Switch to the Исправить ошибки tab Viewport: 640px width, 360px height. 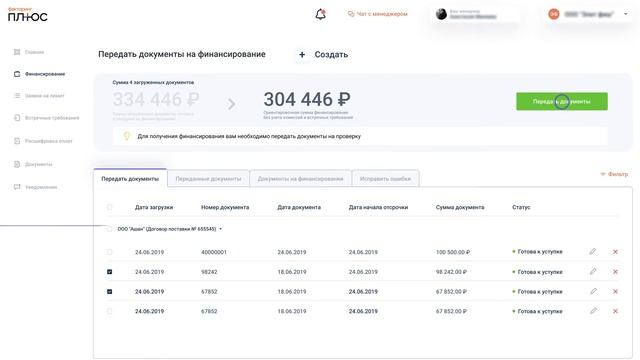[x=385, y=179]
